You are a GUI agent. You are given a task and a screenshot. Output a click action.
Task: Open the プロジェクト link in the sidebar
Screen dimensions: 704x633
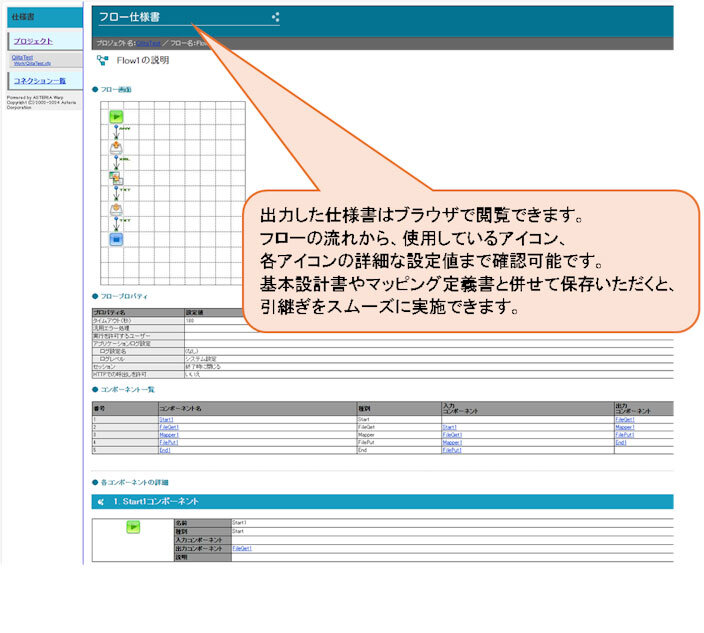34,41
